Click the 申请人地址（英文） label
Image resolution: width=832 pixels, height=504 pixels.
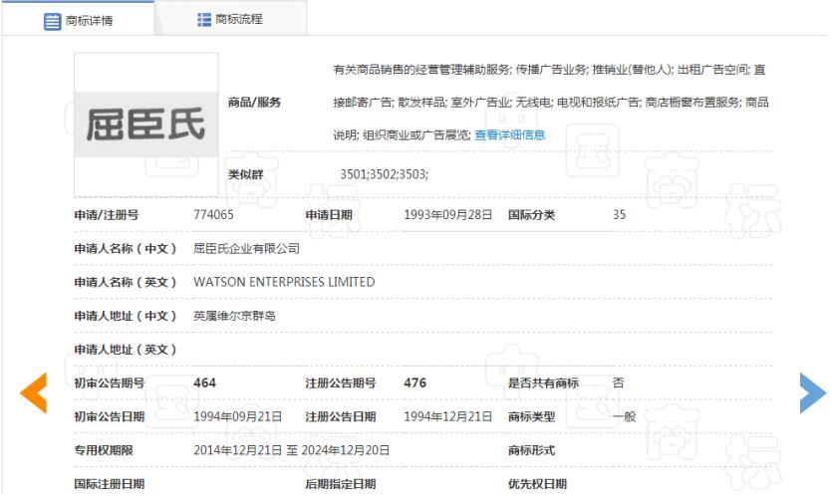(126, 349)
